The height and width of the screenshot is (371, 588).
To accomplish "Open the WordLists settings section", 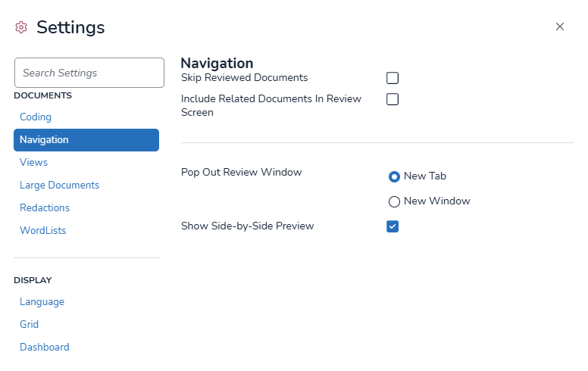I will click(42, 231).
